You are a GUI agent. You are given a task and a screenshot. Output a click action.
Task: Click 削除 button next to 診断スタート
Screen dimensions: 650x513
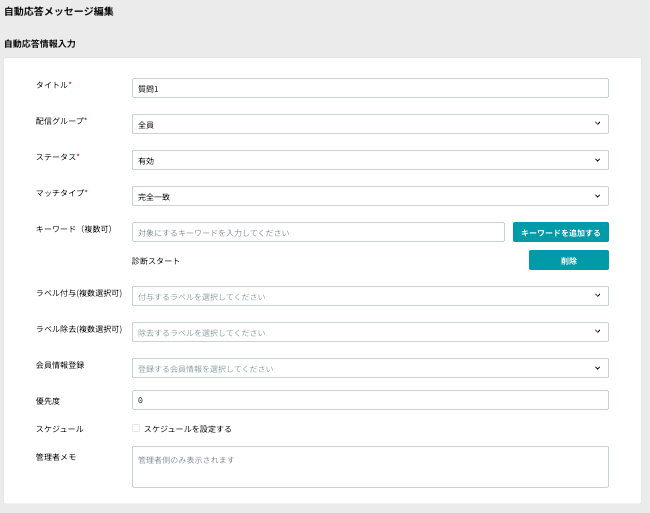pos(568,260)
